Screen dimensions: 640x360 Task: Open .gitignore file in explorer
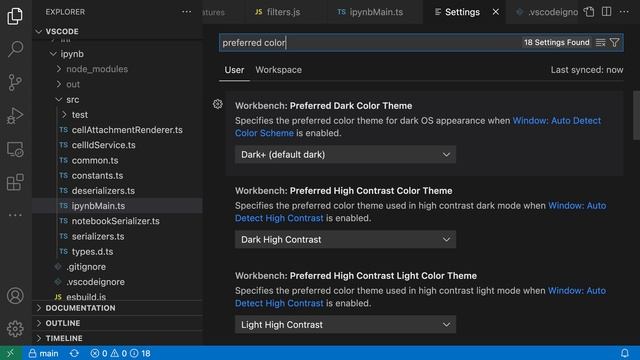tap(118, 267)
